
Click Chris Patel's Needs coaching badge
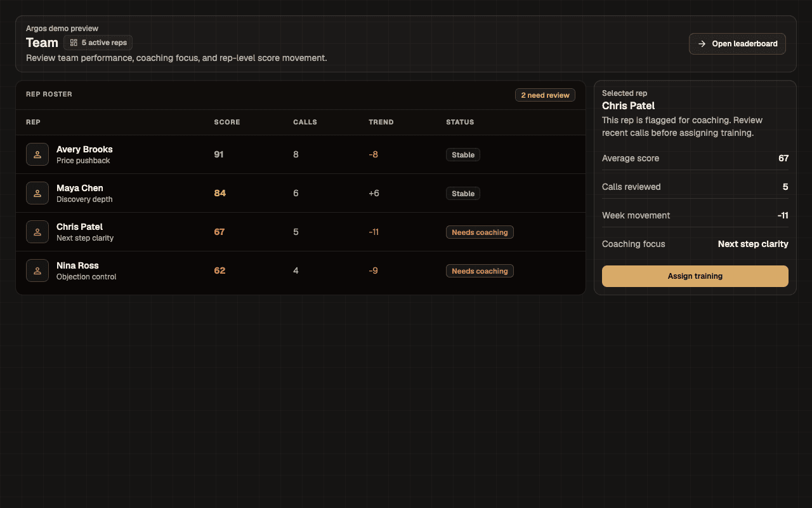[480, 232]
